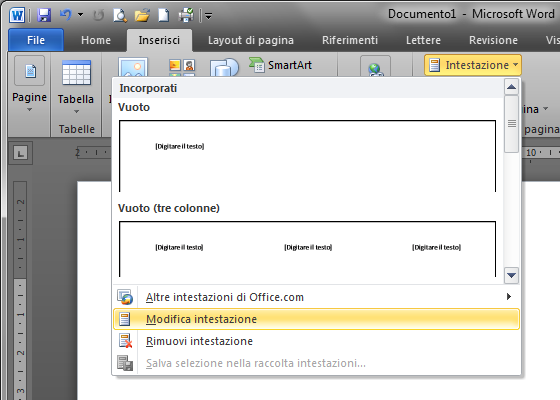
Task: Click the vertical ruler on the left
Action: pos(20,290)
